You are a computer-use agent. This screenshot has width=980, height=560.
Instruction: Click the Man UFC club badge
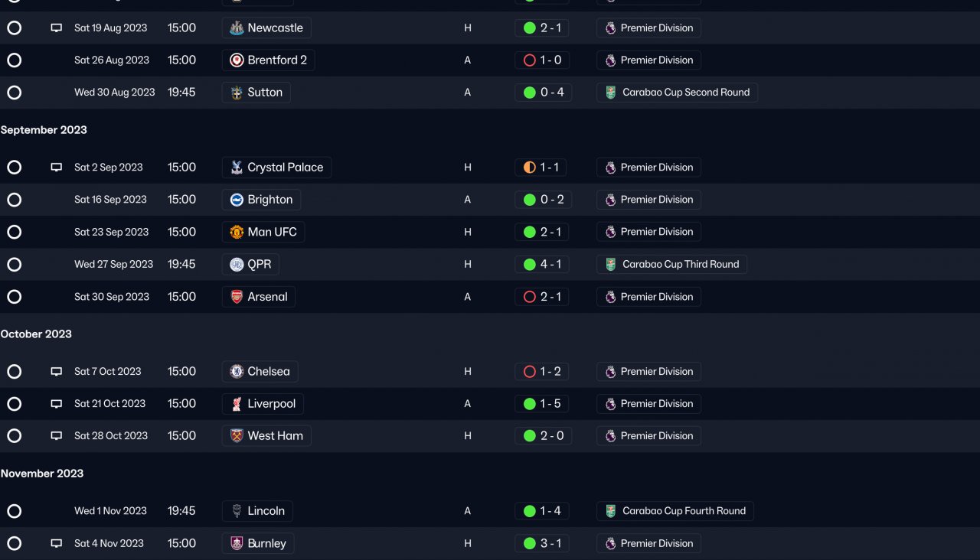click(x=237, y=232)
